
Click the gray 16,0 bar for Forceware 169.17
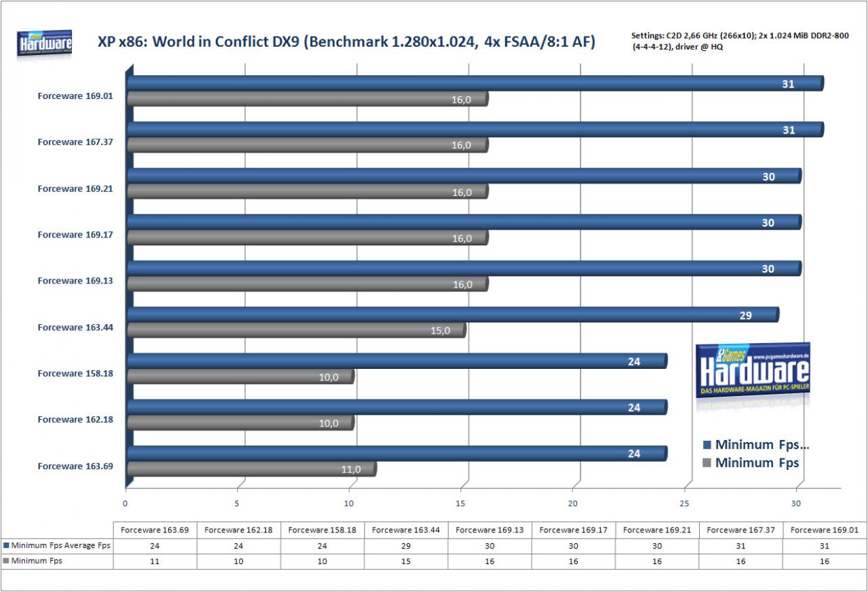(x=308, y=238)
